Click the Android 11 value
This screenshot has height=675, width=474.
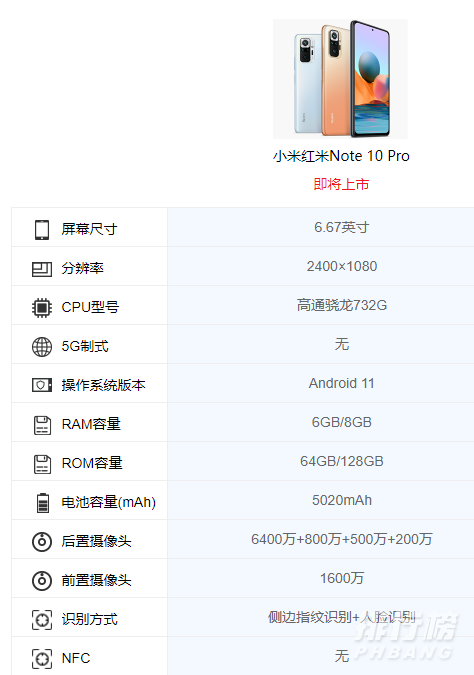point(341,383)
